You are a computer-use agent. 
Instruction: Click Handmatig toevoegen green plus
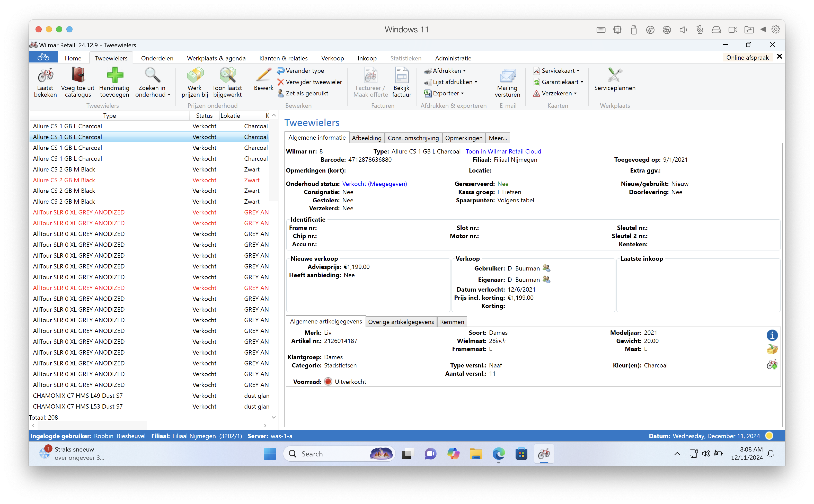[114, 75]
